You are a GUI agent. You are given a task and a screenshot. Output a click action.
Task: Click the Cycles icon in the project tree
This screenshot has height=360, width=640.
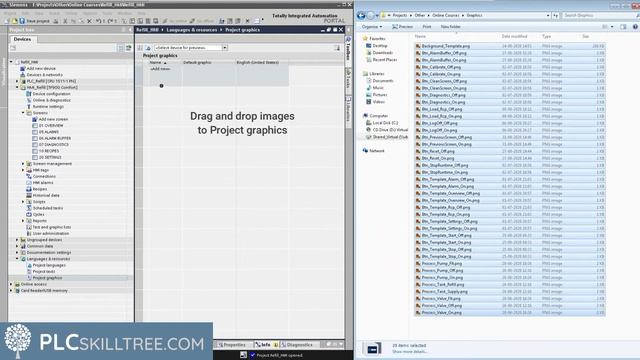point(29,214)
